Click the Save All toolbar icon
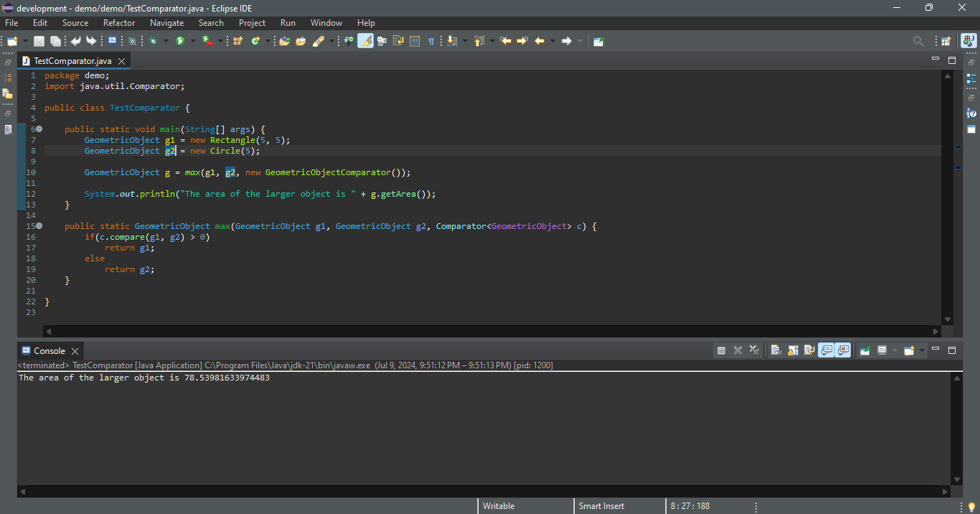Screen dimensions: 980x514 (x=55, y=42)
